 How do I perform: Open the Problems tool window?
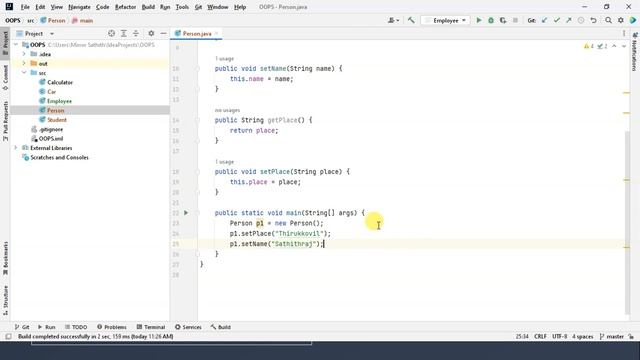tap(111, 327)
